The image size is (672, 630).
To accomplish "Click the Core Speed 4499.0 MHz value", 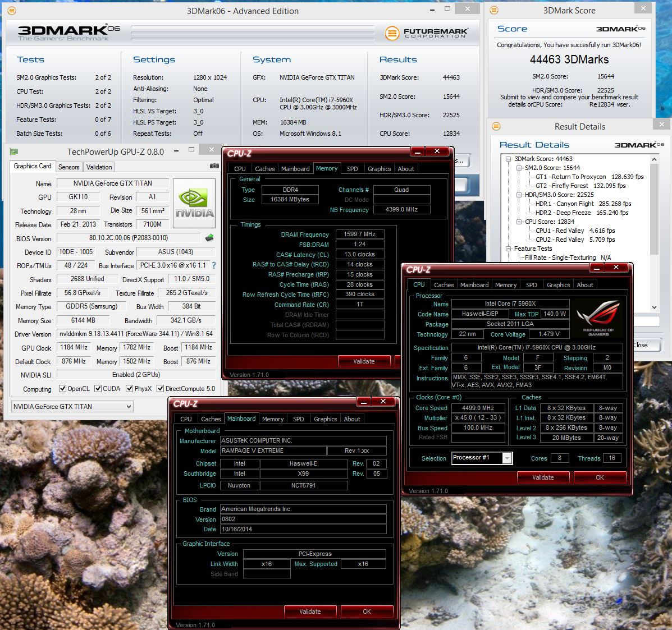I will (x=478, y=408).
